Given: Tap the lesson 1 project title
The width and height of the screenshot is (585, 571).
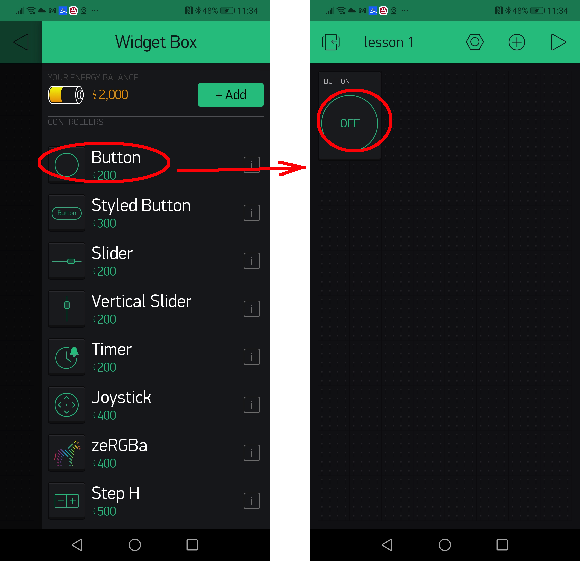Looking at the screenshot, I should tap(388, 42).
